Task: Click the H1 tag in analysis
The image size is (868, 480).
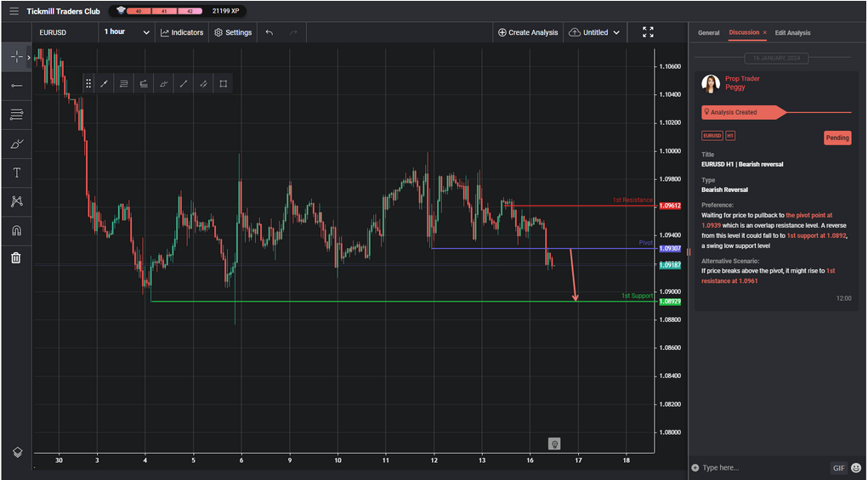Action: pos(730,135)
